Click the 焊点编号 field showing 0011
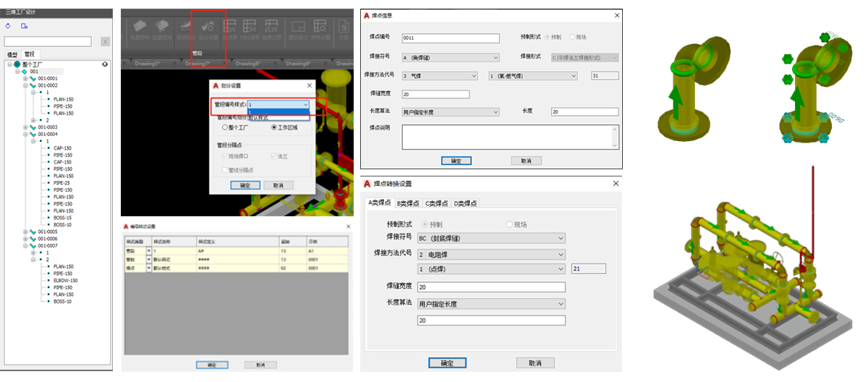The height and width of the screenshot is (382, 868). click(451, 39)
